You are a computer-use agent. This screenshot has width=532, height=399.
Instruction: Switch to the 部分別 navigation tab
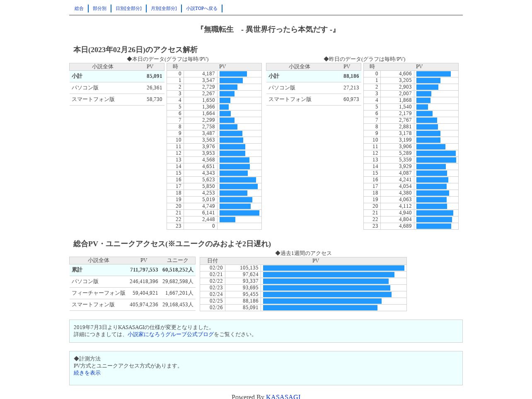click(99, 8)
